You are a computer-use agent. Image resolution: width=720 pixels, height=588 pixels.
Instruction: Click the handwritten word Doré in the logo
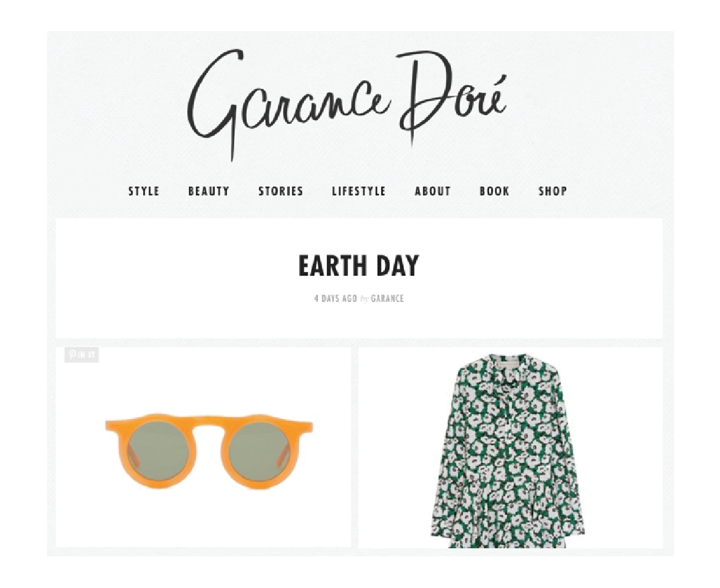click(x=452, y=98)
